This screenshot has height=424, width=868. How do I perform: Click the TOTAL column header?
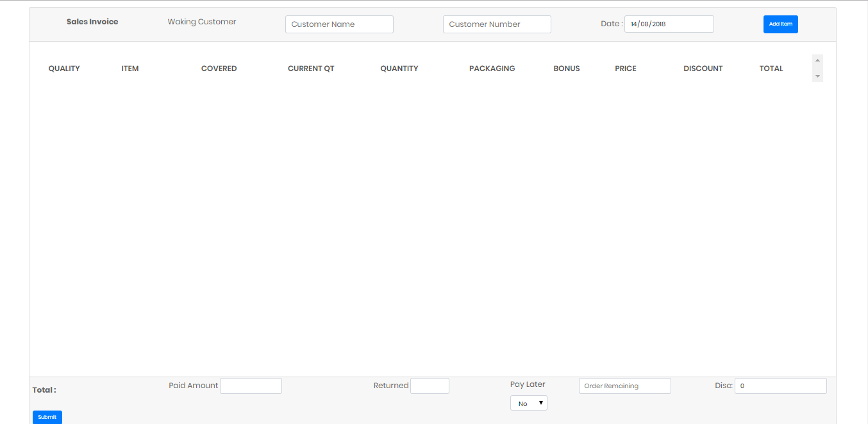pyautogui.click(x=771, y=69)
